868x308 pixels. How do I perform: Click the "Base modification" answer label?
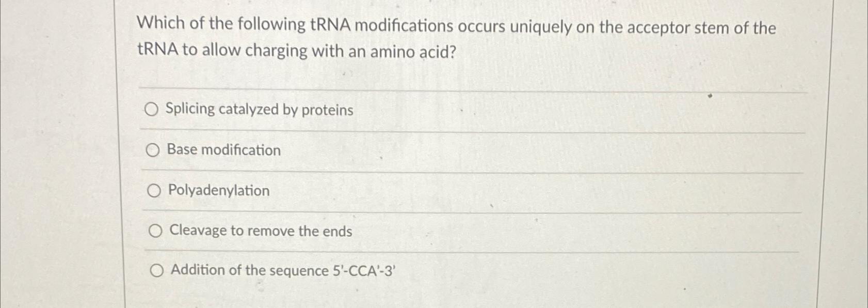pyautogui.click(x=223, y=150)
